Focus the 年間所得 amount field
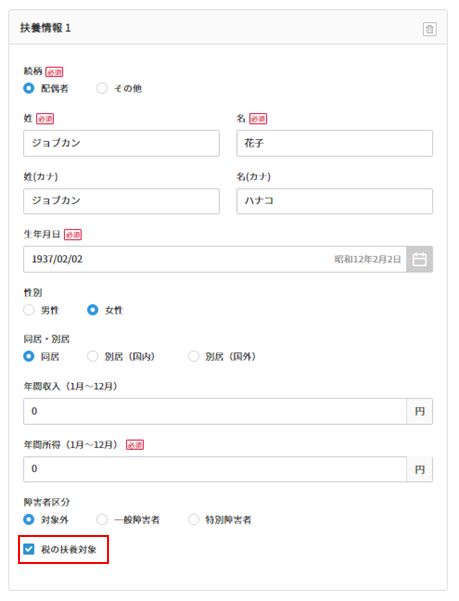This screenshot has width=459, height=601. click(x=215, y=469)
